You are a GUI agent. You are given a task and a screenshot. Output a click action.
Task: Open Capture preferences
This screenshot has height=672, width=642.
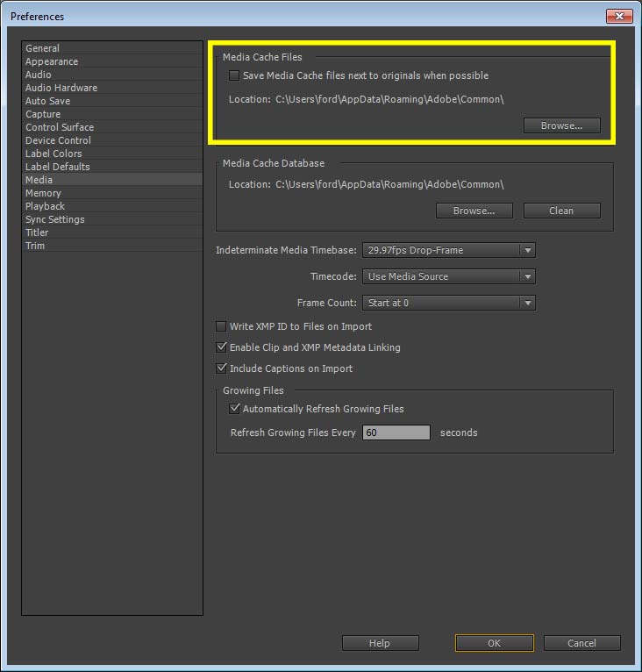112,114
